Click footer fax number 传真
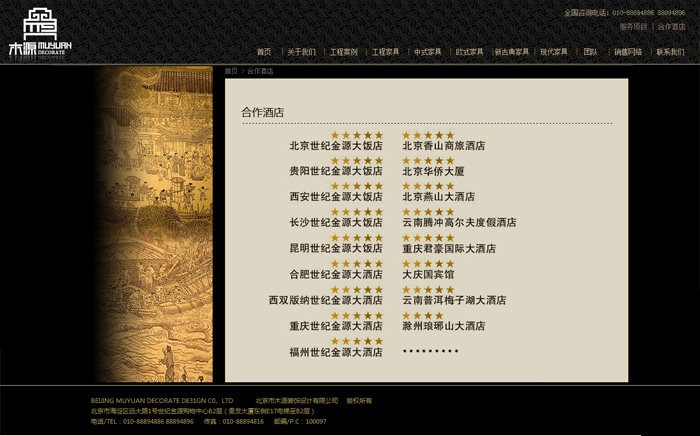 click(x=234, y=421)
